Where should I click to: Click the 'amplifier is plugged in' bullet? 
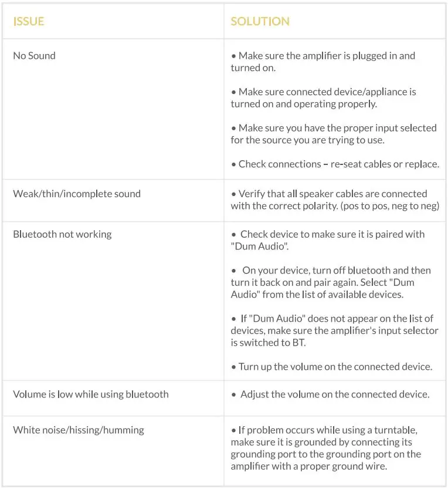(323, 62)
